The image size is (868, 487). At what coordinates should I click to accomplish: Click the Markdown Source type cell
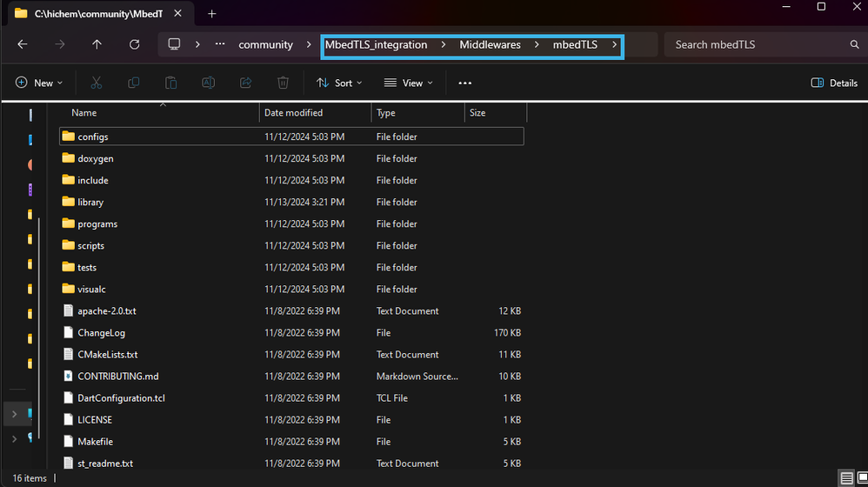click(417, 377)
